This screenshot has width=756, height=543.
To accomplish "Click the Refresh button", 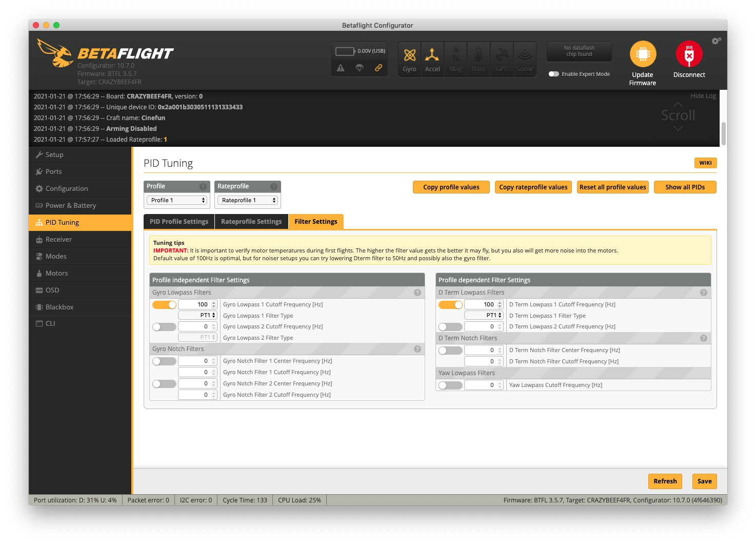I will tap(665, 481).
